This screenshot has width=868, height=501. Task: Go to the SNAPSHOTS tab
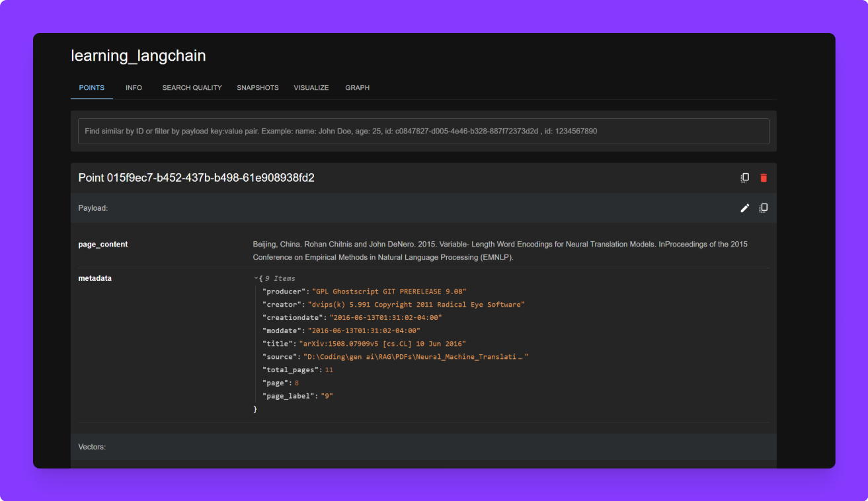pyautogui.click(x=258, y=87)
